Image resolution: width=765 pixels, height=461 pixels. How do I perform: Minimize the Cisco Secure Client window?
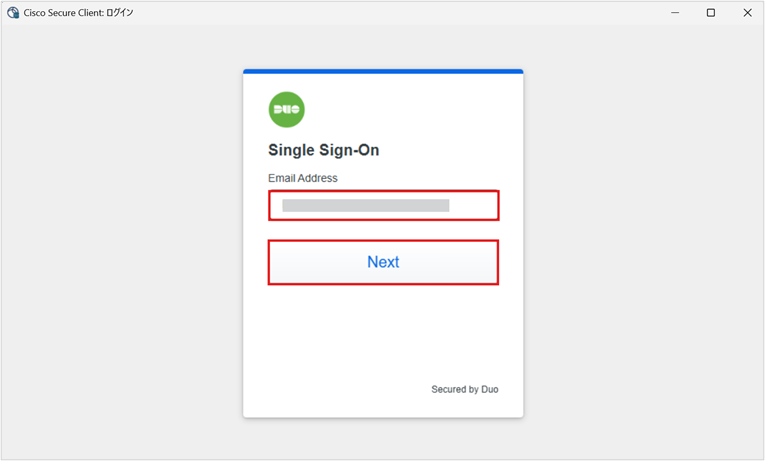(675, 13)
